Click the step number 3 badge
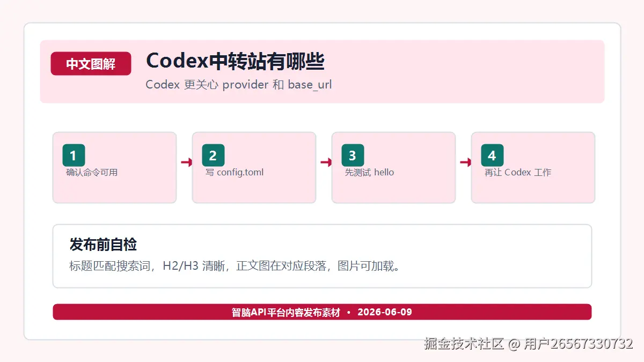Viewport: 644px width, 362px height. [x=353, y=156]
